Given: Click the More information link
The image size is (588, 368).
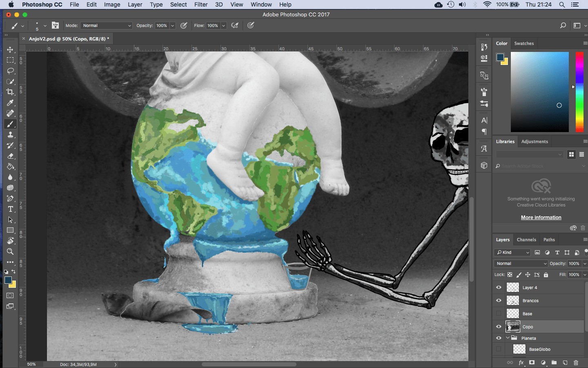Looking at the screenshot, I should click(x=541, y=218).
